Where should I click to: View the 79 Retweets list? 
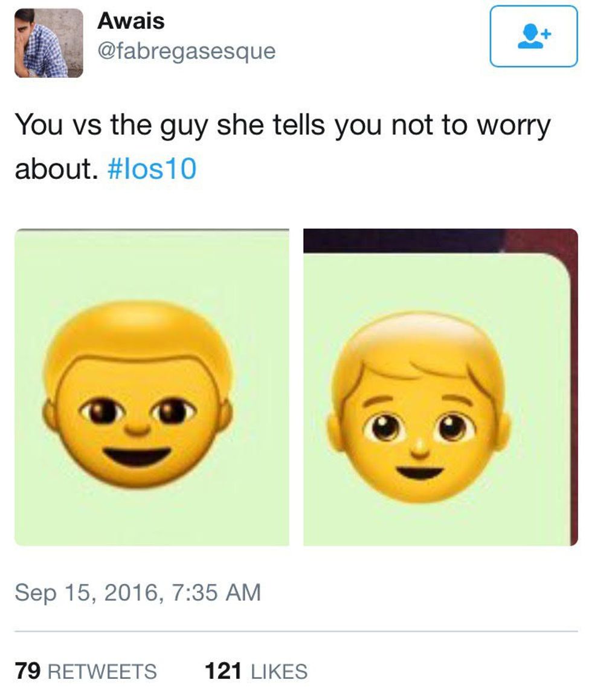point(86,672)
